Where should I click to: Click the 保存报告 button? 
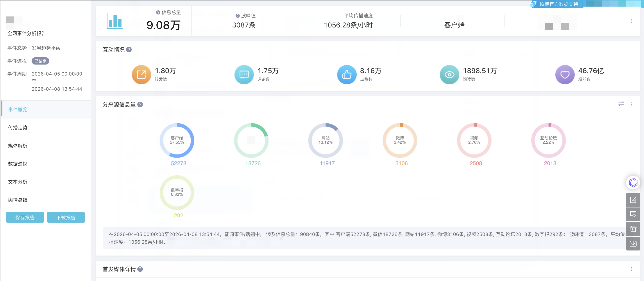click(x=25, y=217)
